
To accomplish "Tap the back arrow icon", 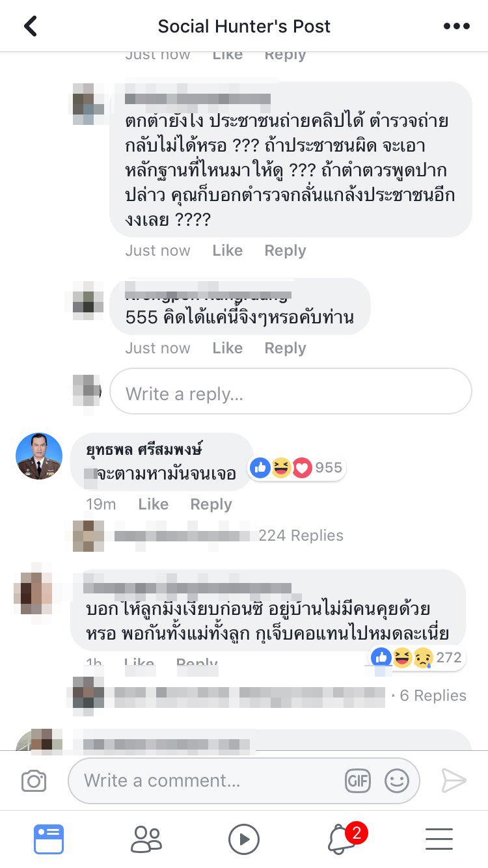I will point(31,26).
